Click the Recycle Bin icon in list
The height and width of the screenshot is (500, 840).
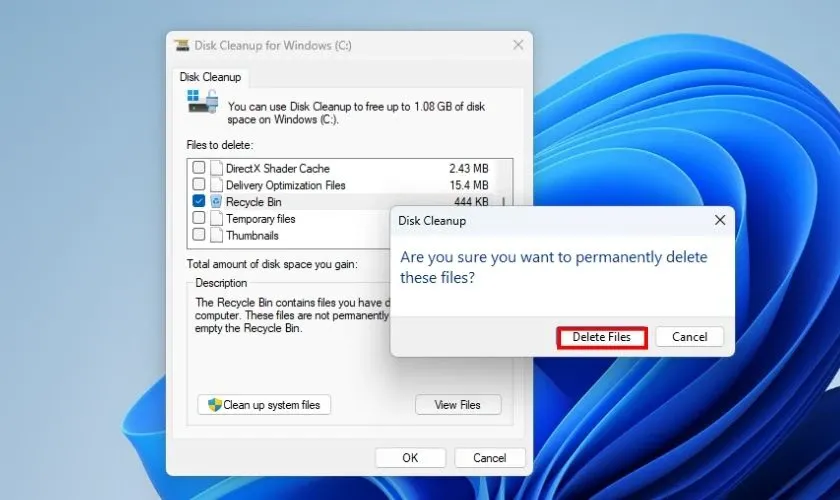[x=216, y=202]
